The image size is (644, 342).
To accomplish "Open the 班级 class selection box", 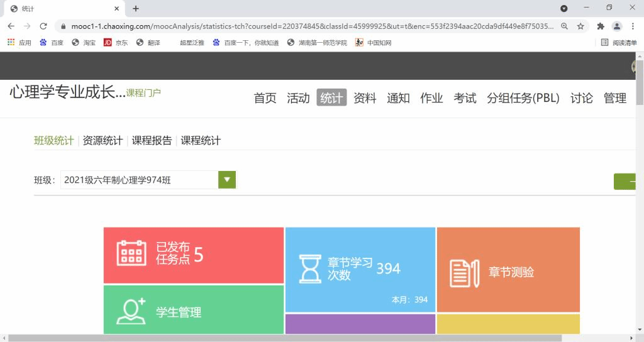I will [139, 180].
